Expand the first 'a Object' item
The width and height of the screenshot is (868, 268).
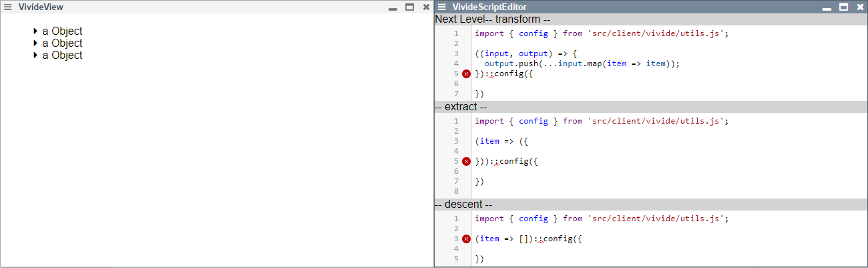(x=35, y=31)
